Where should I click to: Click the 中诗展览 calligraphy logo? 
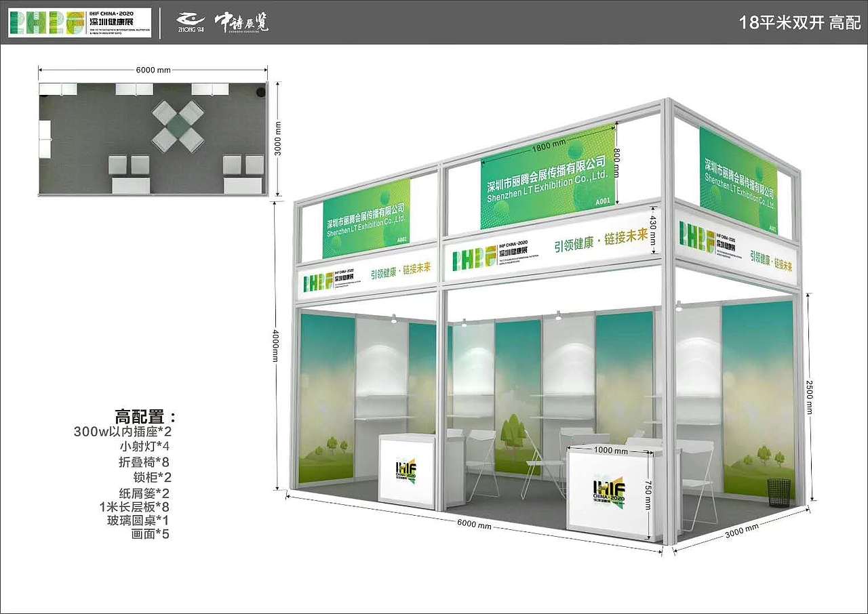pyautogui.click(x=241, y=23)
